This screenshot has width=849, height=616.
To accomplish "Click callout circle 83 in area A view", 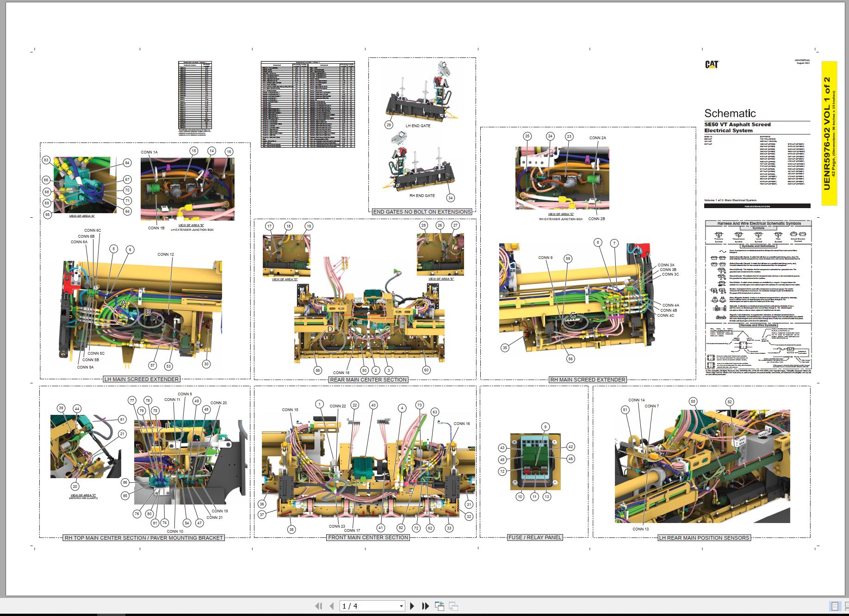I will pos(46,160).
